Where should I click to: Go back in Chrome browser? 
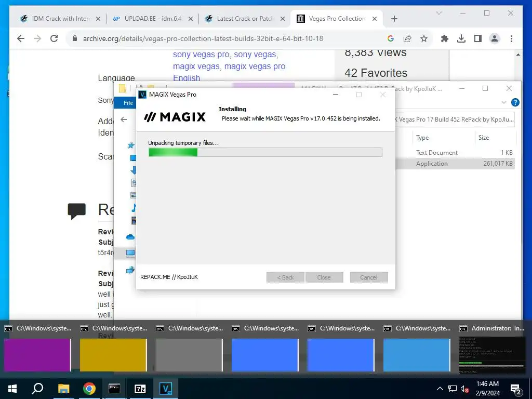21,38
